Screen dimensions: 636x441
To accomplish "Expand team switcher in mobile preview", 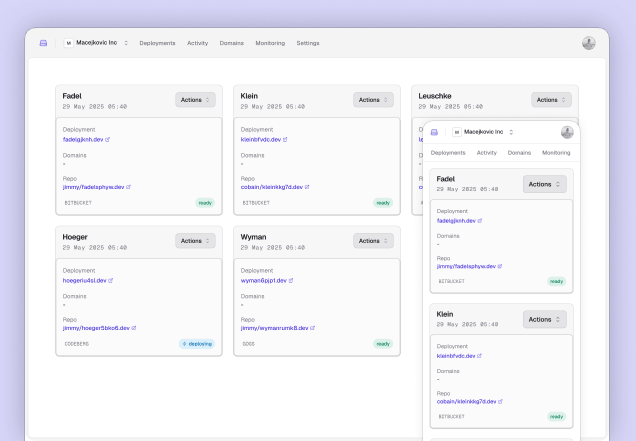I will (483, 132).
